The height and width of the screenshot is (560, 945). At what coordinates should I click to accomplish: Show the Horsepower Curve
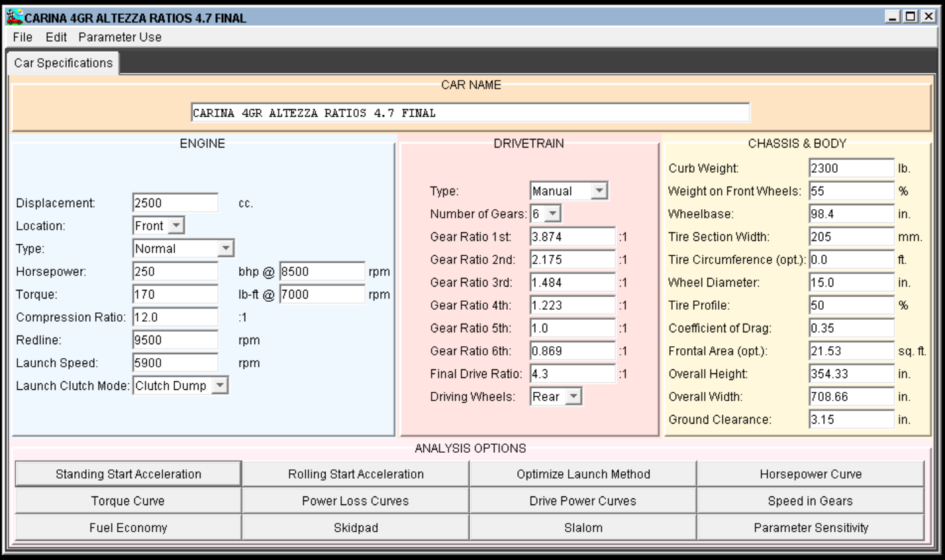tap(811, 474)
